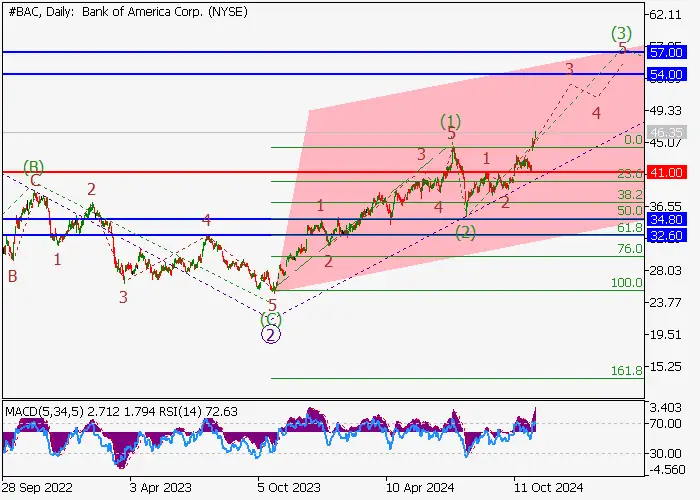Select the green (2) wave label
Viewport: 700px width, 500px height.
click(x=466, y=232)
